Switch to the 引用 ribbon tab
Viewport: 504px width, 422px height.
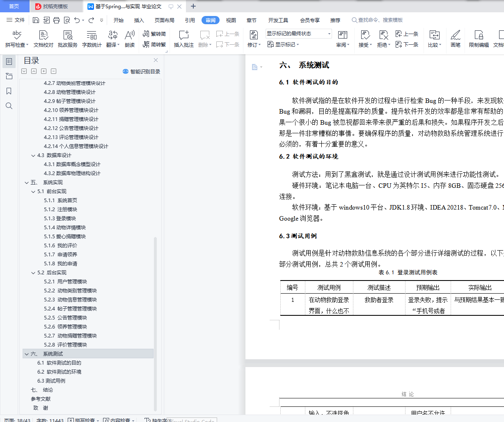190,20
